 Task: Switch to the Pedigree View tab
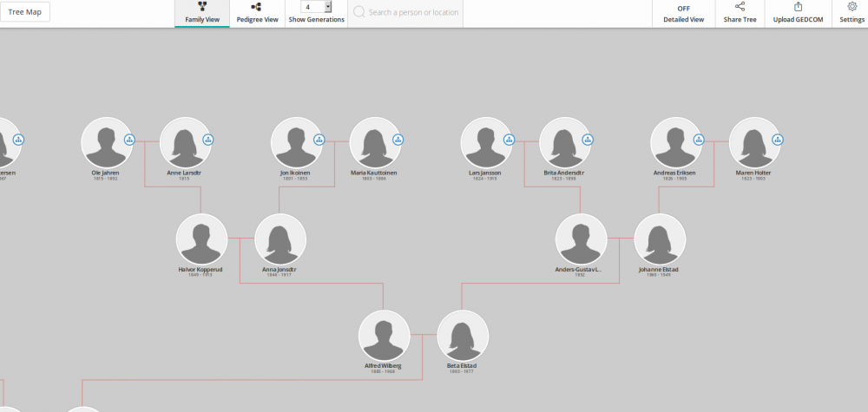pyautogui.click(x=257, y=13)
